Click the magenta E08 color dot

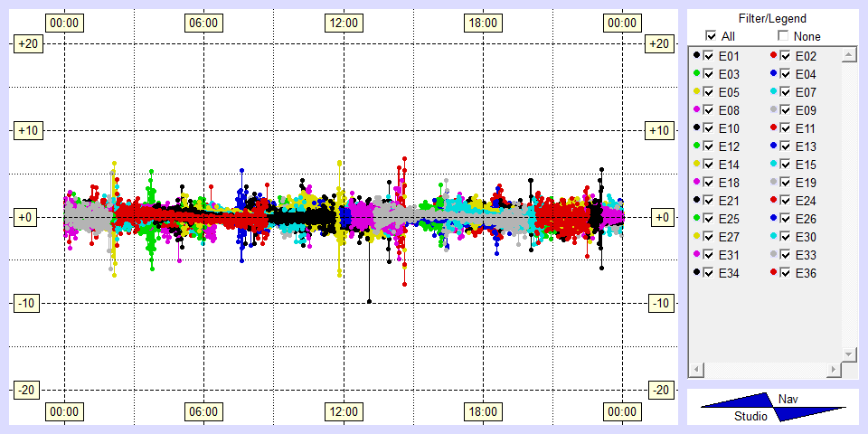tap(696, 110)
